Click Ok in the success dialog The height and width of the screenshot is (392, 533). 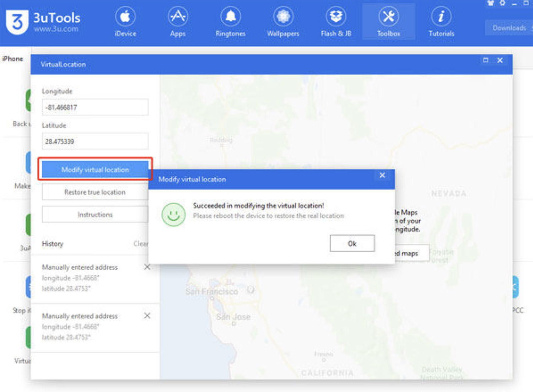click(x=352, y=243)
